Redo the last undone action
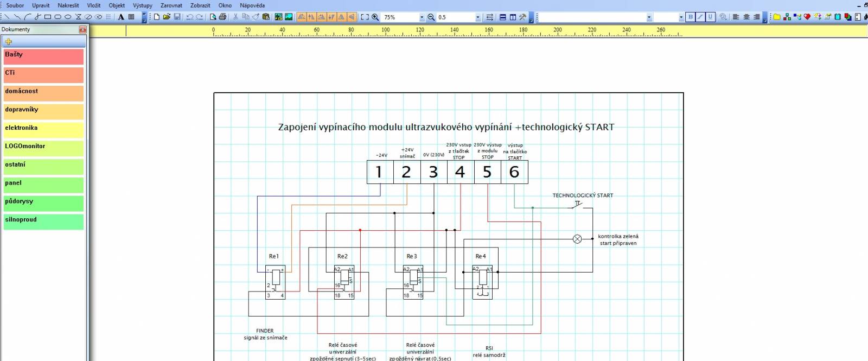The width and height of the screenshot is (868, 361). (200, 17)
